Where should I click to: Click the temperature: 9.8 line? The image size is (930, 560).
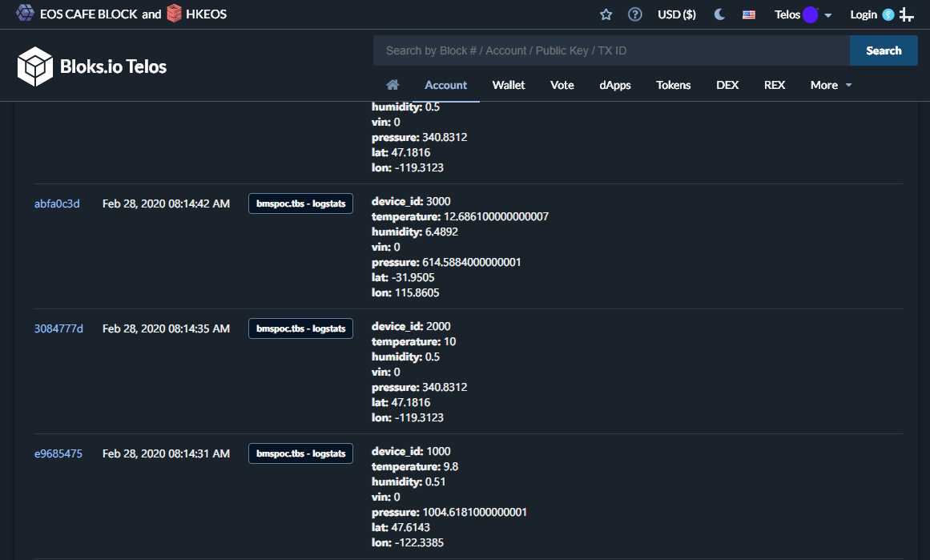click(x=415, y=467)
